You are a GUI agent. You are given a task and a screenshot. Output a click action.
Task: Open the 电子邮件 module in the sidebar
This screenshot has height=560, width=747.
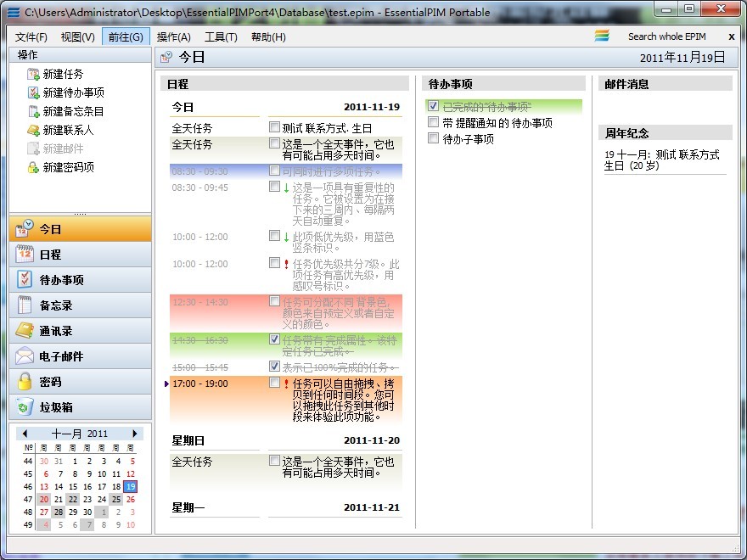click(x=81, y=356)
